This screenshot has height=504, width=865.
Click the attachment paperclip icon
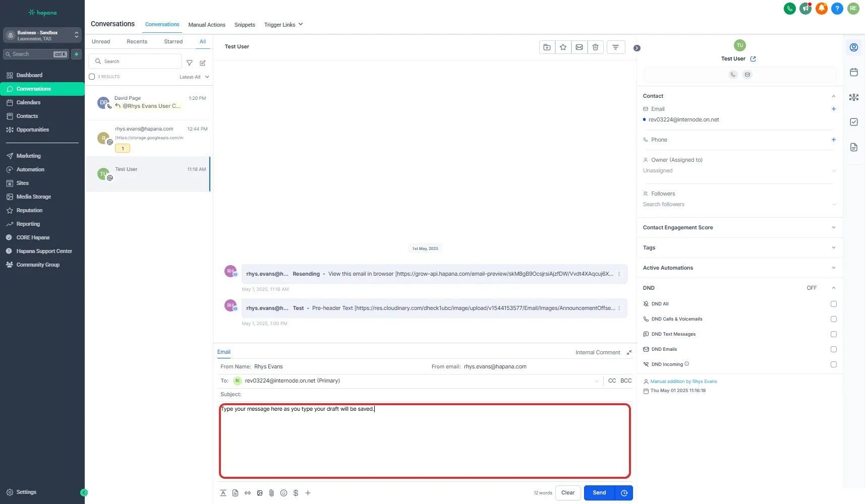coord(271,493)
